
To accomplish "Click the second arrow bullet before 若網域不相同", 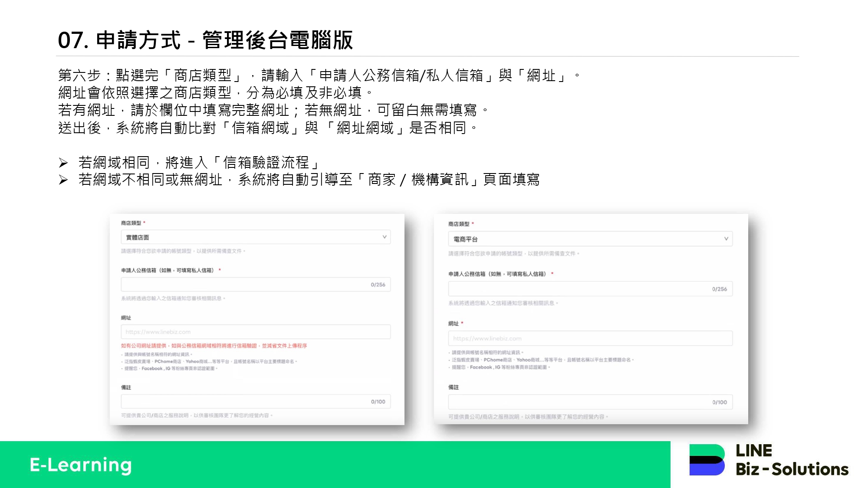I will tap(63, 180).
